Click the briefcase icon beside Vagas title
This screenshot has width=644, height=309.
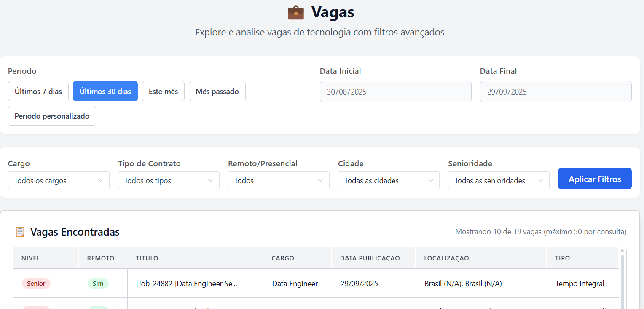(x=296, y=13)
